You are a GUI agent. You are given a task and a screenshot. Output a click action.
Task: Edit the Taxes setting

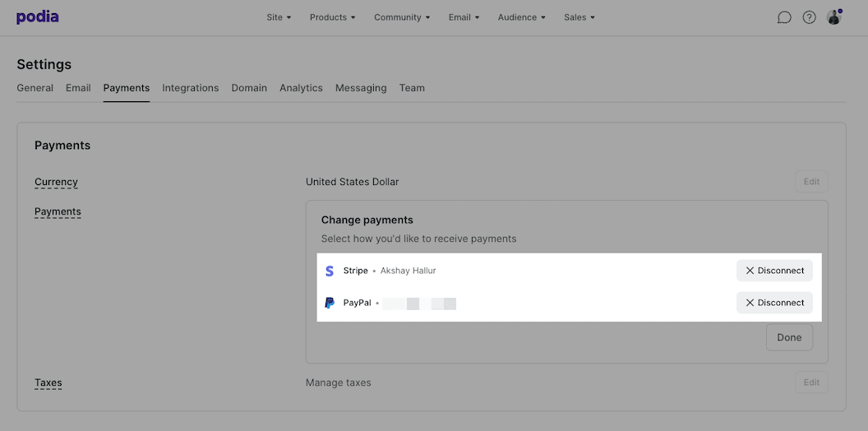[811, 382]
